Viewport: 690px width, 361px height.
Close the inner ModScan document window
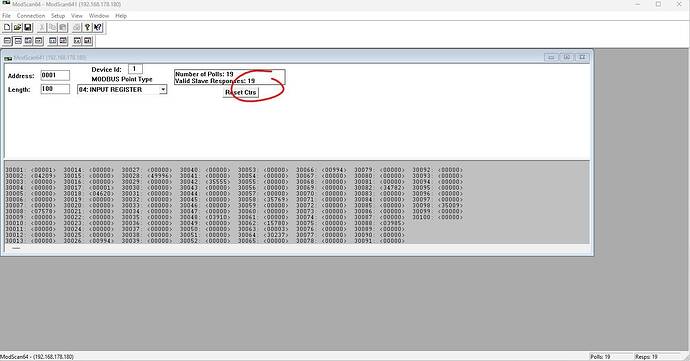(583, 57)
